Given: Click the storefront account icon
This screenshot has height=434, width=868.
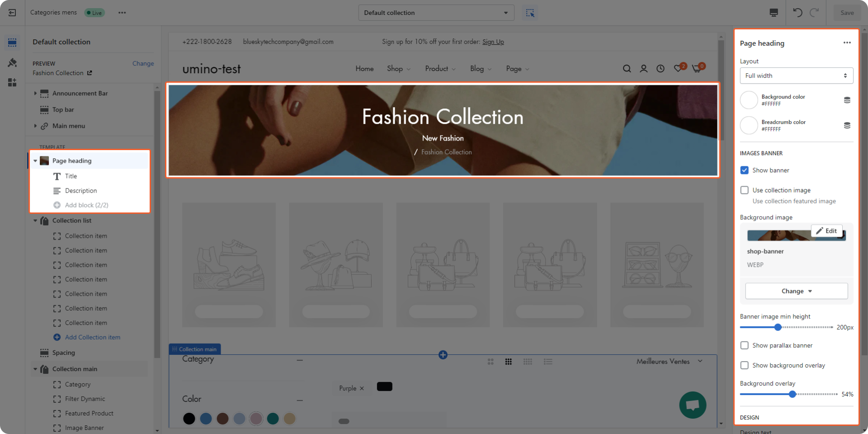Looking at the screenshot, I should [x=644, y=69].
